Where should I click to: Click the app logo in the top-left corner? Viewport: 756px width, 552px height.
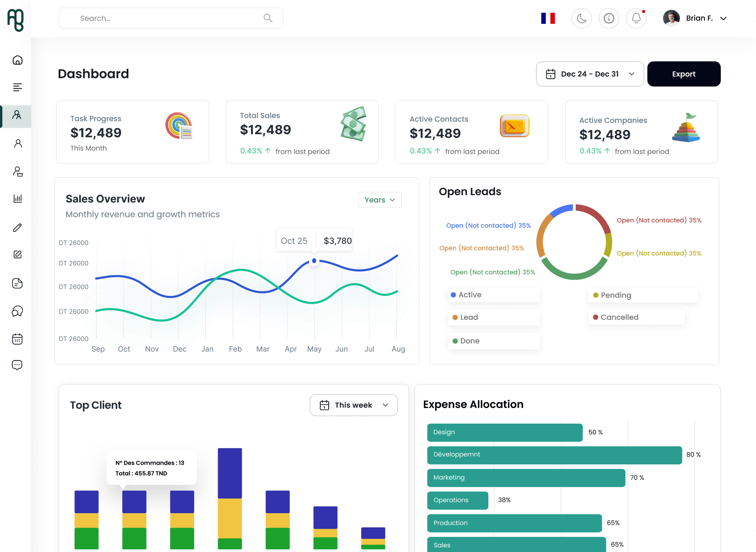pos(16,20)
